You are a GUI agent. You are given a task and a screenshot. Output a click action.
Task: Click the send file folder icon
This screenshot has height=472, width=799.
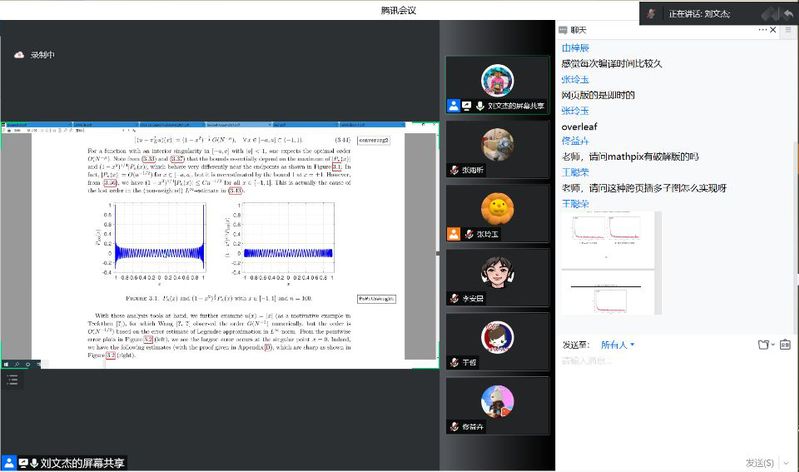pyautogui.click(x=764, y=345)
